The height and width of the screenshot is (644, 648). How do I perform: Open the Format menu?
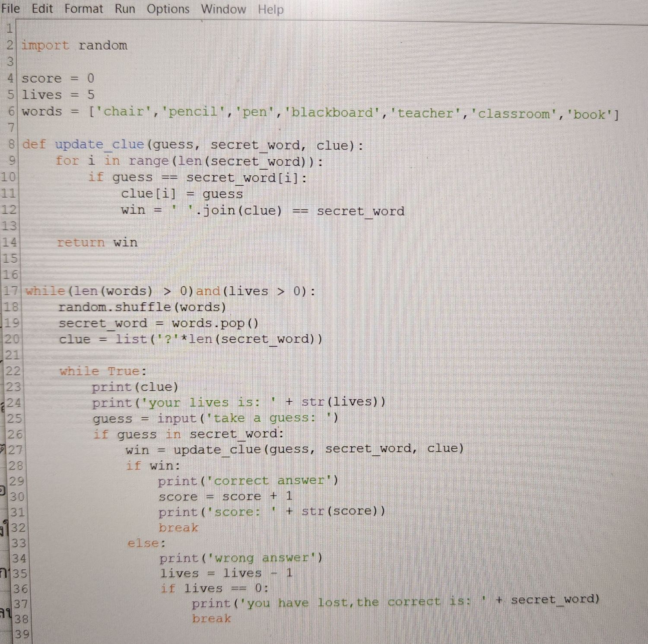coord(84,9)
